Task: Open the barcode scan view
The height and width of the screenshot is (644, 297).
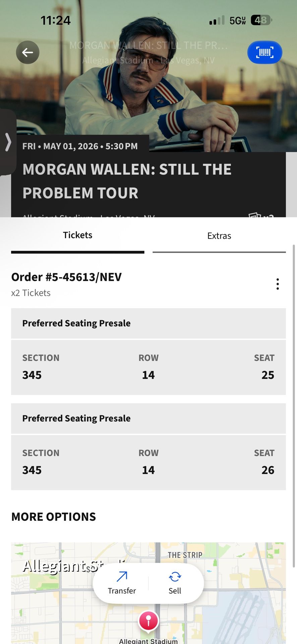Action: pyautogui.click(x=264, y=52)
